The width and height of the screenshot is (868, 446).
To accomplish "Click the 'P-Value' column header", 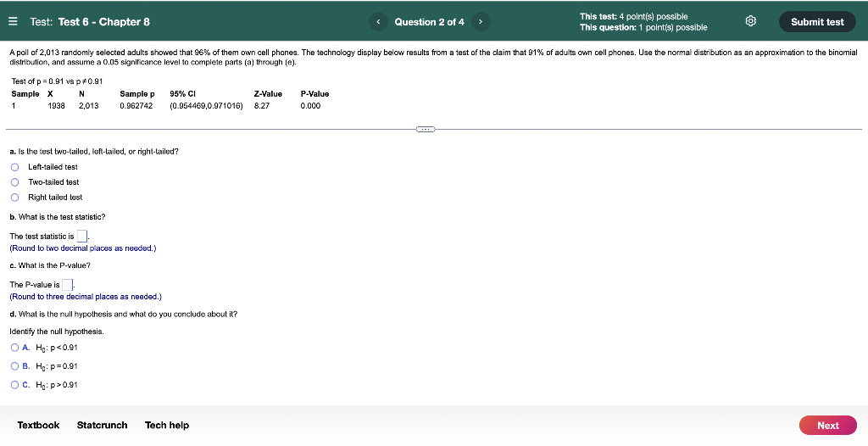I will tap(315, 93).
